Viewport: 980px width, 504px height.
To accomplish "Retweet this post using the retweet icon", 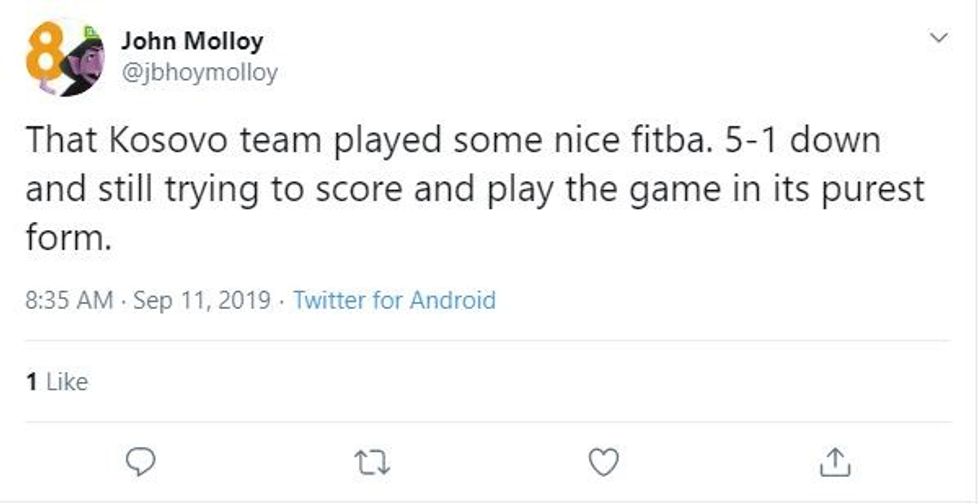I will 371,461.
